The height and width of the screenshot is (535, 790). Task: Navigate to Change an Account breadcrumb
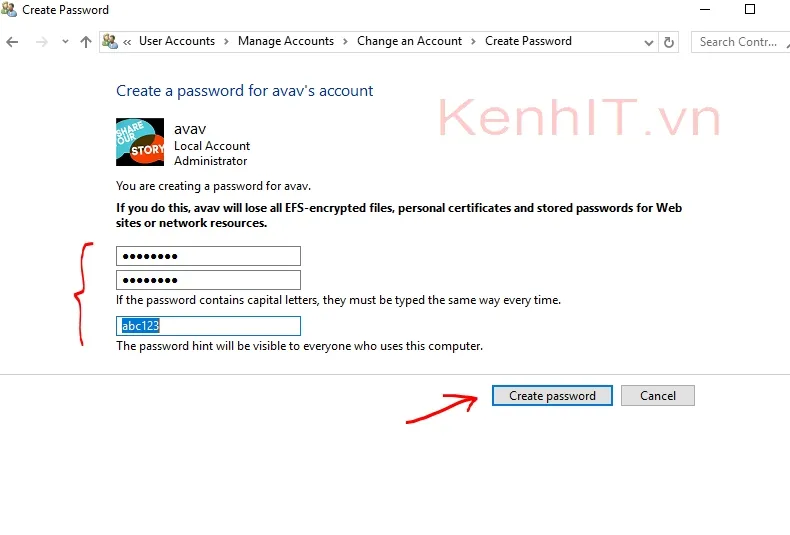(x=409, y=41)
